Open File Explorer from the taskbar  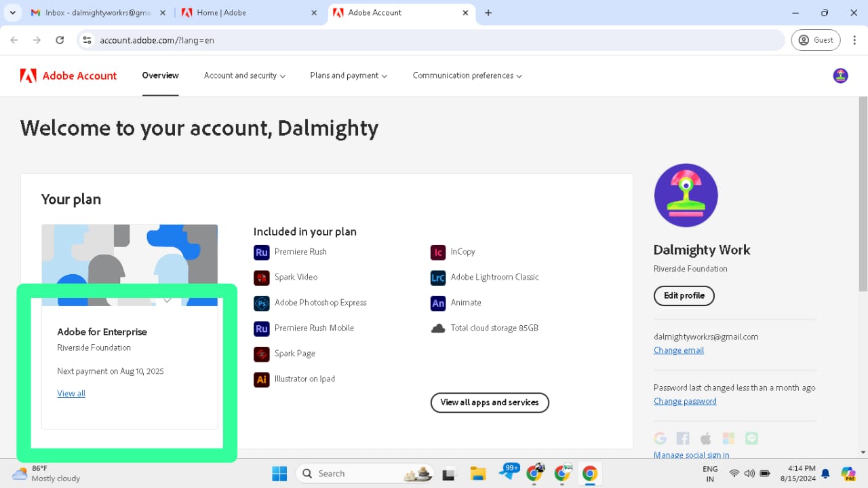click(478, 473)
